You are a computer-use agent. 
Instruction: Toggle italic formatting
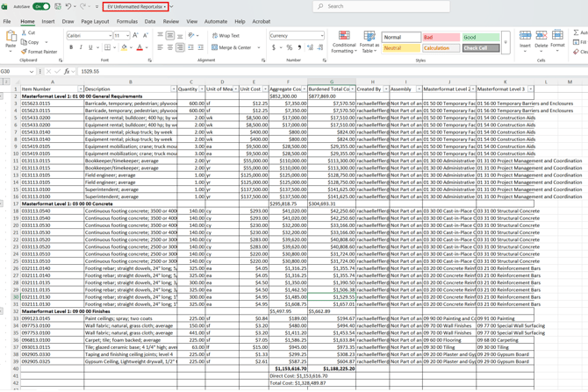[81, 47]
